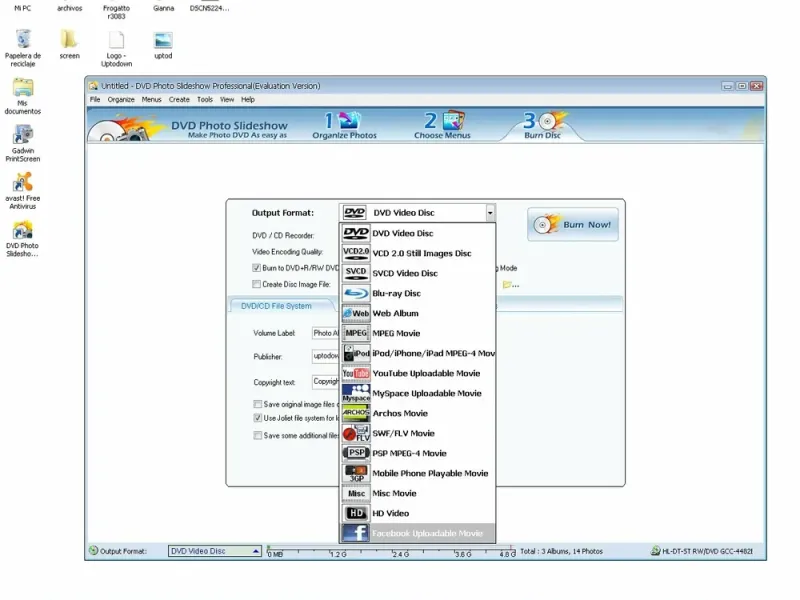Image resolution: width=800 pixels, height=600 pixels.
Task: Select the iPod/iPhone/iPad MPEG-4 icon
Action: click(356, 353)
